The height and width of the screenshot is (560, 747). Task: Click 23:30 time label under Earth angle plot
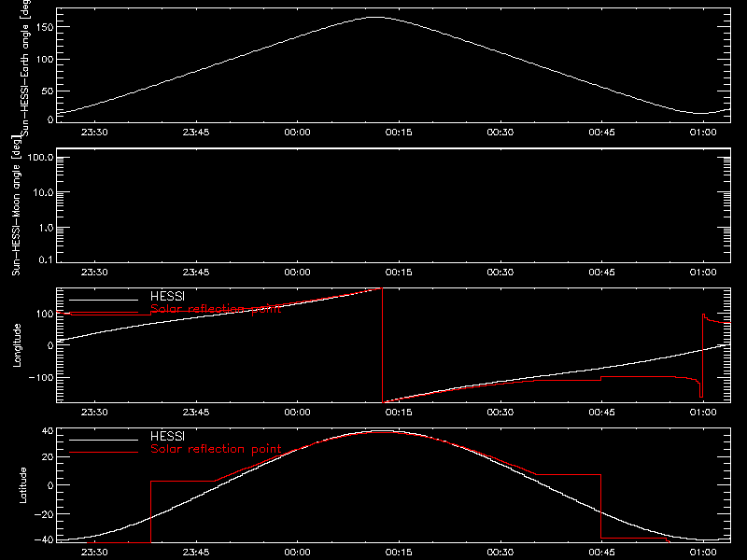94,133
